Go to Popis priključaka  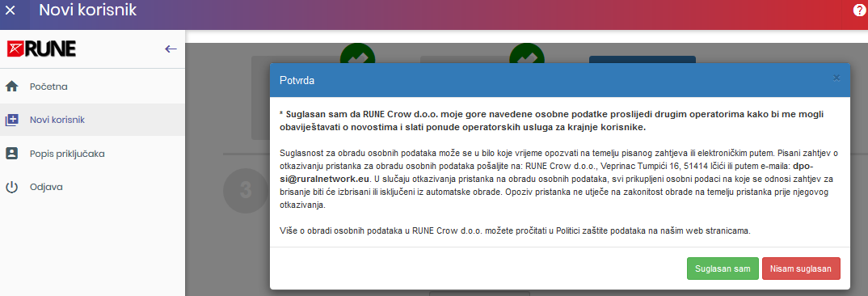click(92, 154)
